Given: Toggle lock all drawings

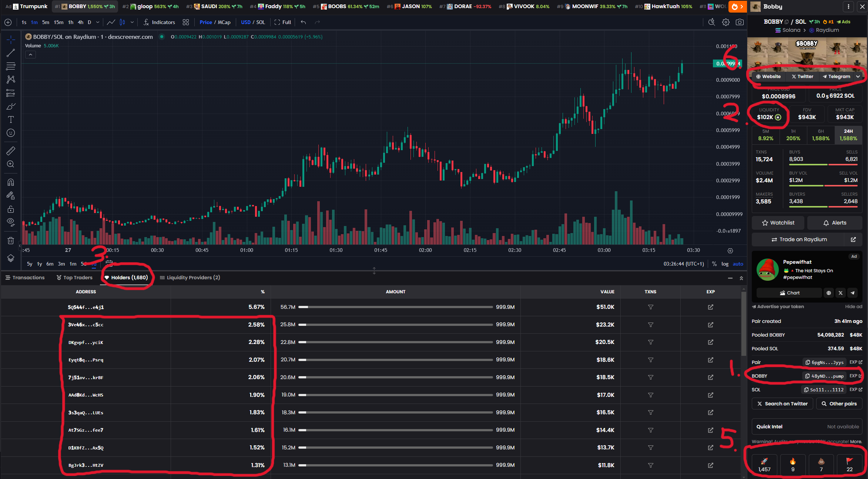Looking at the screenshot, I should click(11, 209).
